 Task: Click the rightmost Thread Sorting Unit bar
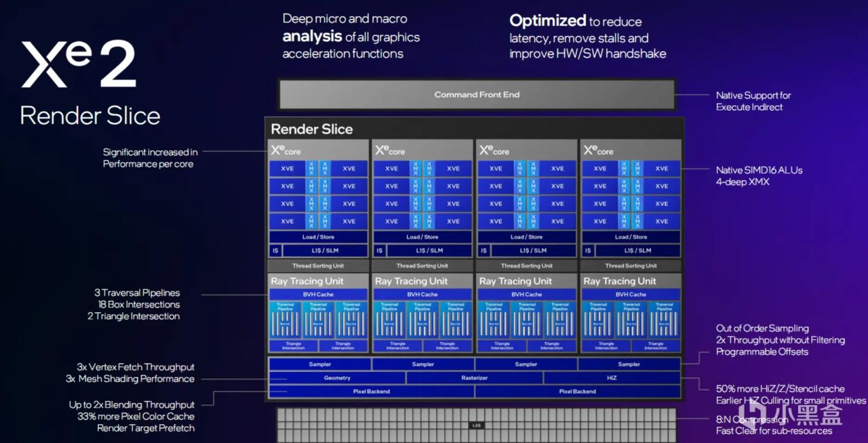coord(631,266)
